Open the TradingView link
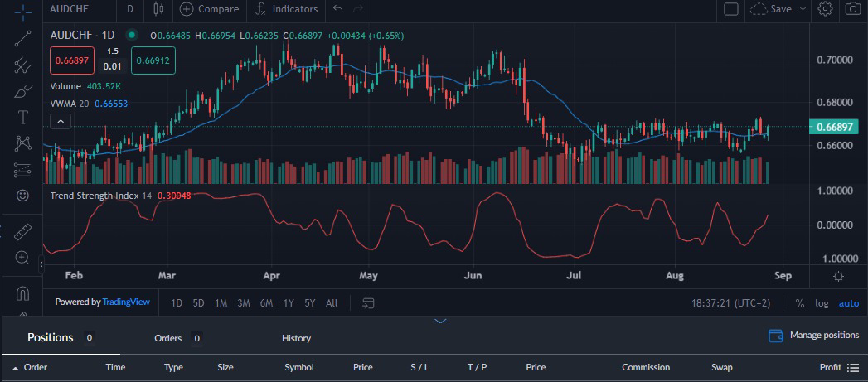The height and width of the screenshot is (382, 868). tap(126, 302)
